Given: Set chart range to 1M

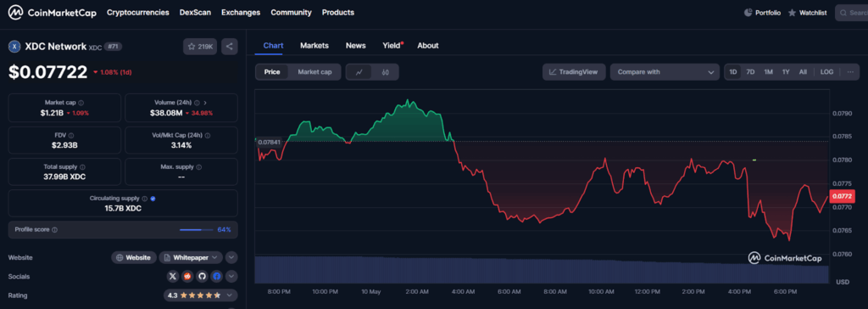Looking at the screenshot, I should click(x=768, y=72).
